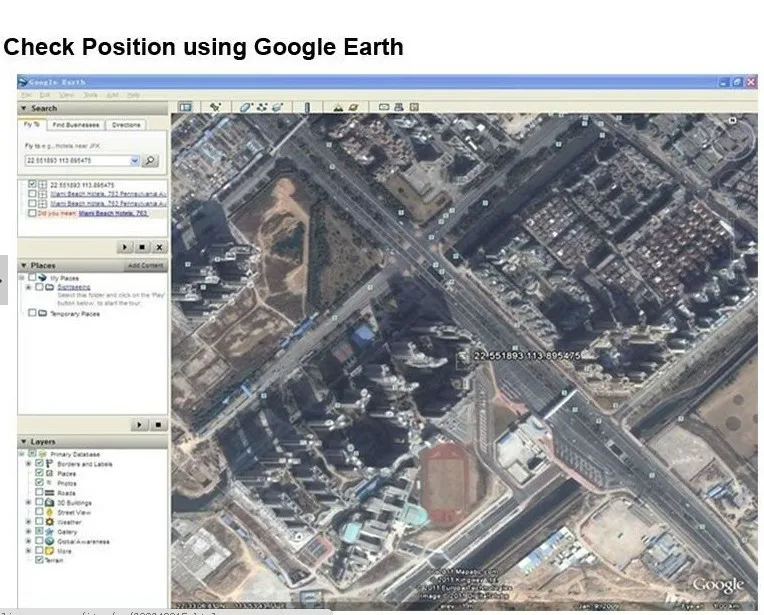Check the Temporary Places checkbox
Viewport: 764px width, 615px height.
32,313
